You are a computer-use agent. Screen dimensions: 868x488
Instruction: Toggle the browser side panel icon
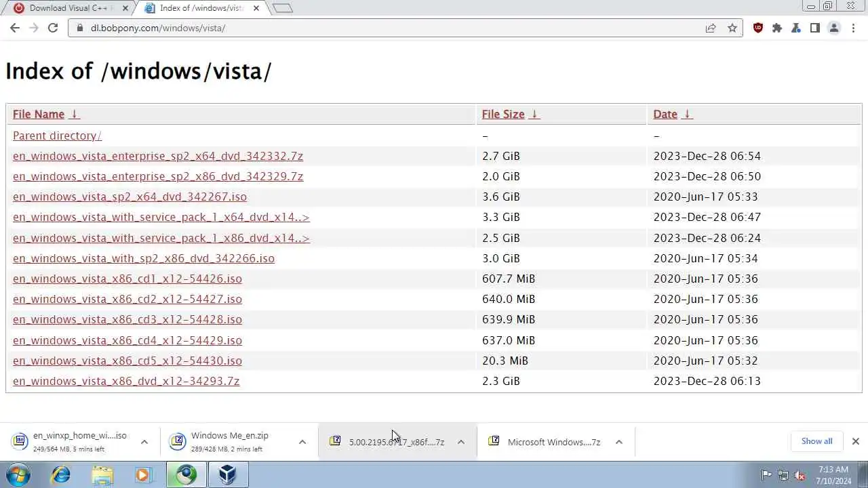coord(815,28)
